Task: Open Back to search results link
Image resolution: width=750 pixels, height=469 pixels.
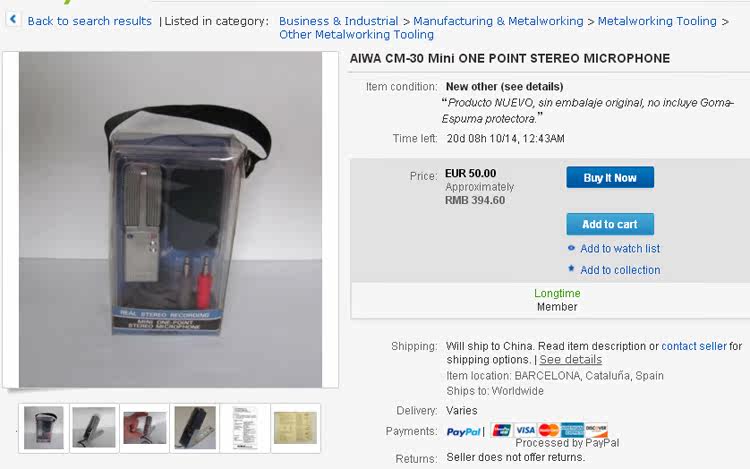Action: click(x=89, y=21)
